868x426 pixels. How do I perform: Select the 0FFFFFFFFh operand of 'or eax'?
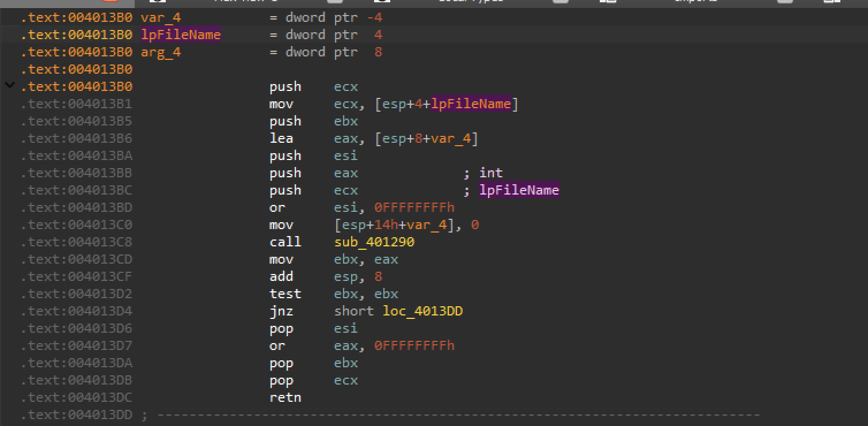[414, 346]
